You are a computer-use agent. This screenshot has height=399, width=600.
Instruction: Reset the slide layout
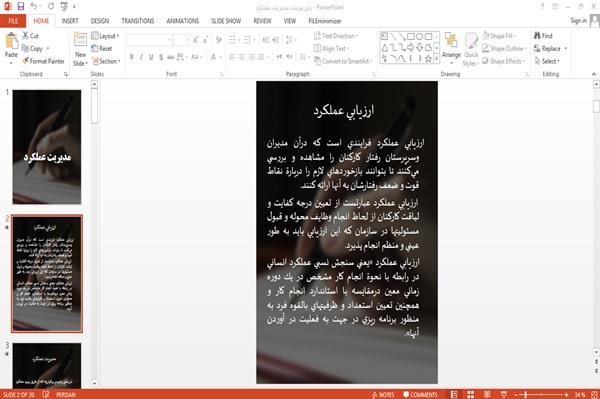pyautogui.click(x=102, y=49)
